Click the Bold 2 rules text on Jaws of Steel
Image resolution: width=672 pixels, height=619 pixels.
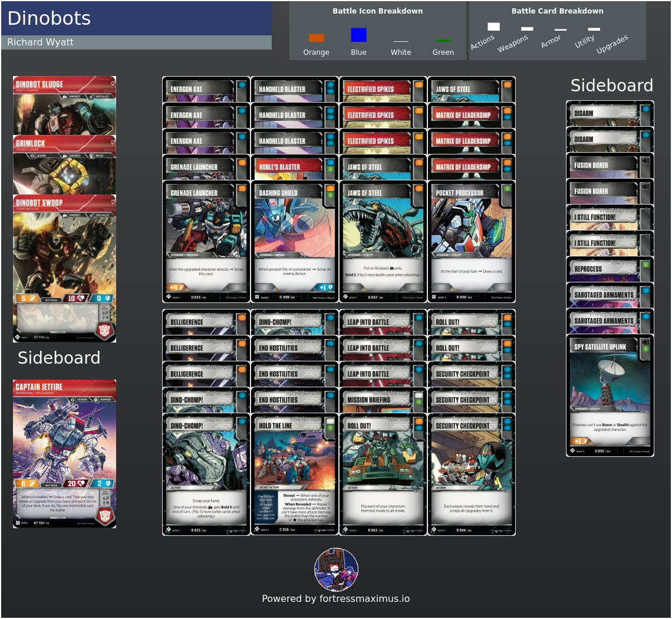pos(383,275)
